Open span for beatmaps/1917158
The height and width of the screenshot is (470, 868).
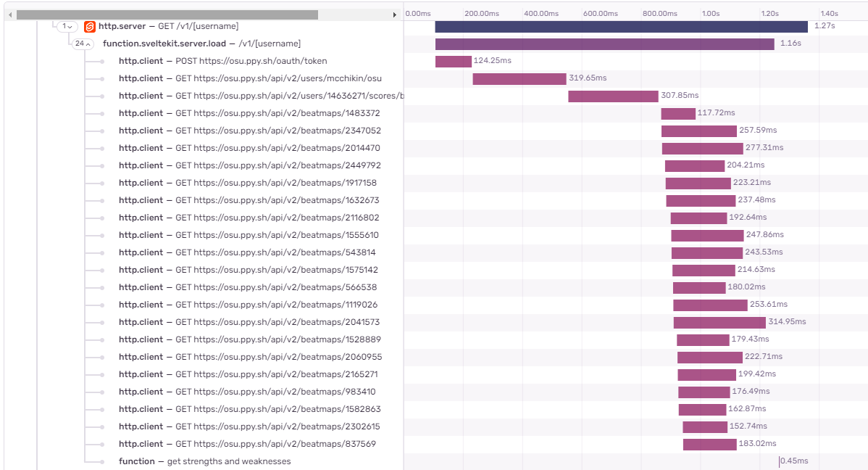tap(248, 183)
